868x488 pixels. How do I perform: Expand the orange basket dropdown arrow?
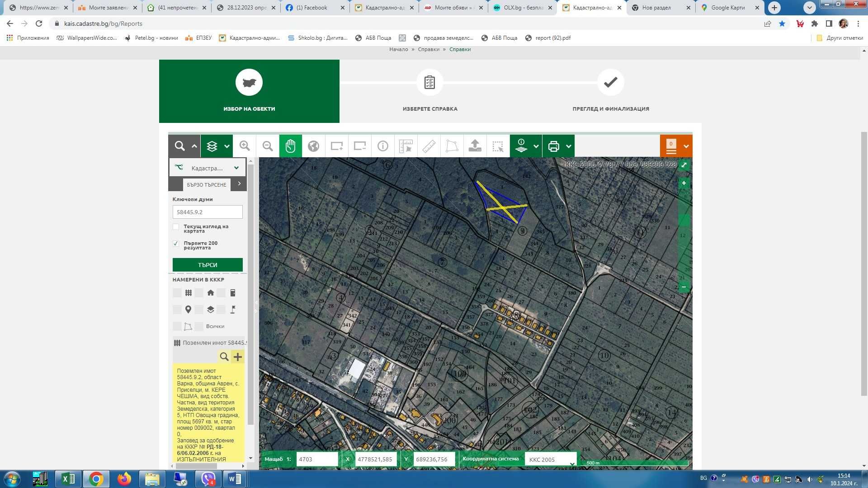686,146
